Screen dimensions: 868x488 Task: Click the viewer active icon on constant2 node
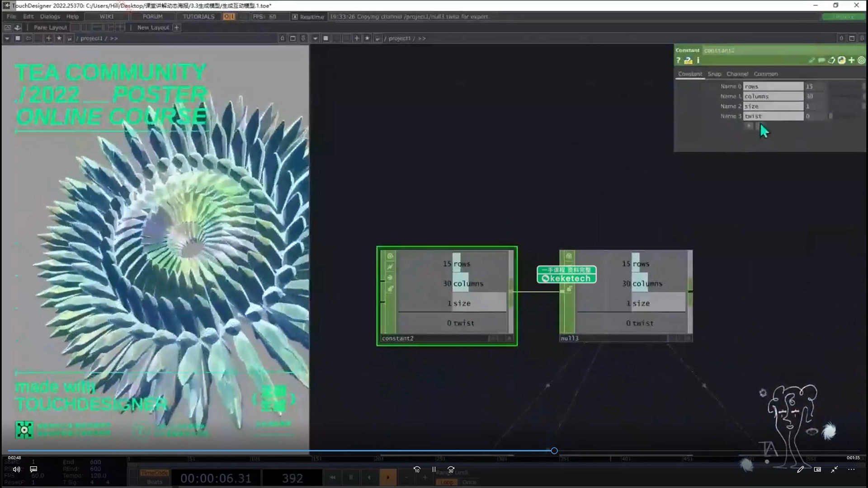coord(509,338)
